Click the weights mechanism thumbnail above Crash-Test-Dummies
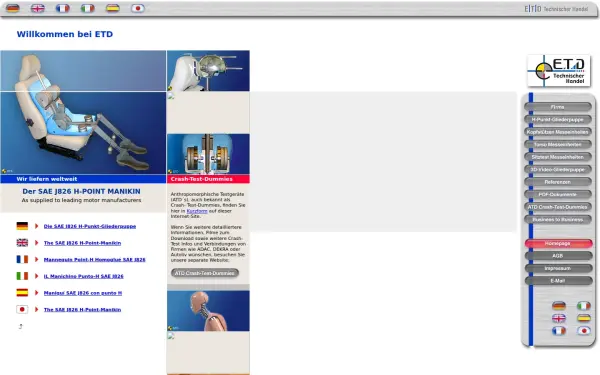600x375 pixels. click(x=208, y=154)
